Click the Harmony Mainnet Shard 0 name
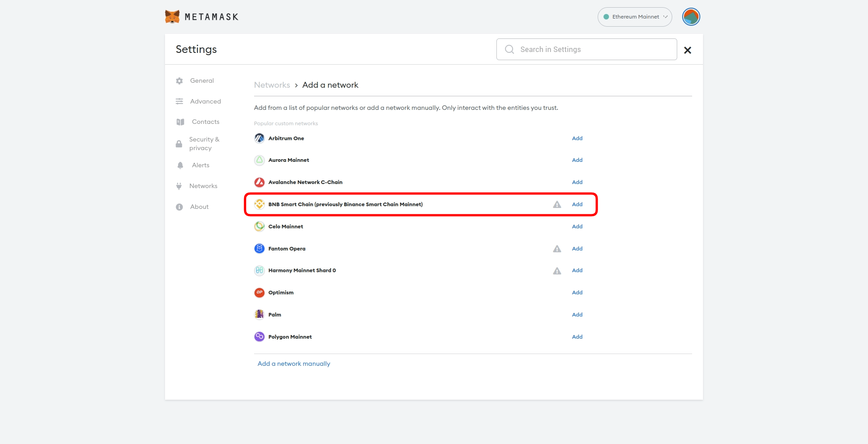The width and height of the screenshot is (868, 444). click(302, 270)
